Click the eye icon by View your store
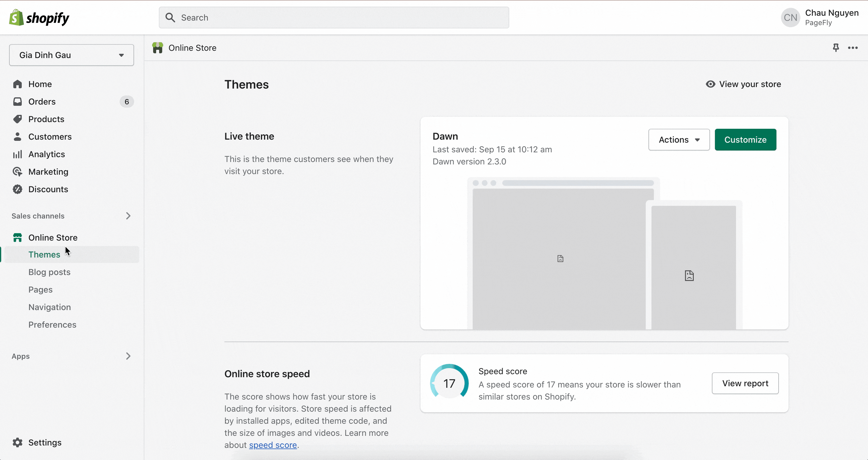Screen dimensions: 868x460 (710, 84)
